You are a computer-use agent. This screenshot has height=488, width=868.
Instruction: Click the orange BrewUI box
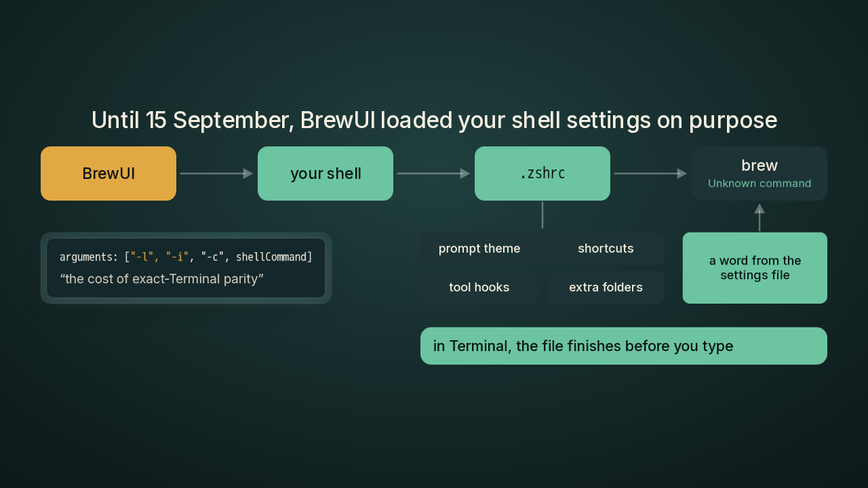tap(108, 174)
